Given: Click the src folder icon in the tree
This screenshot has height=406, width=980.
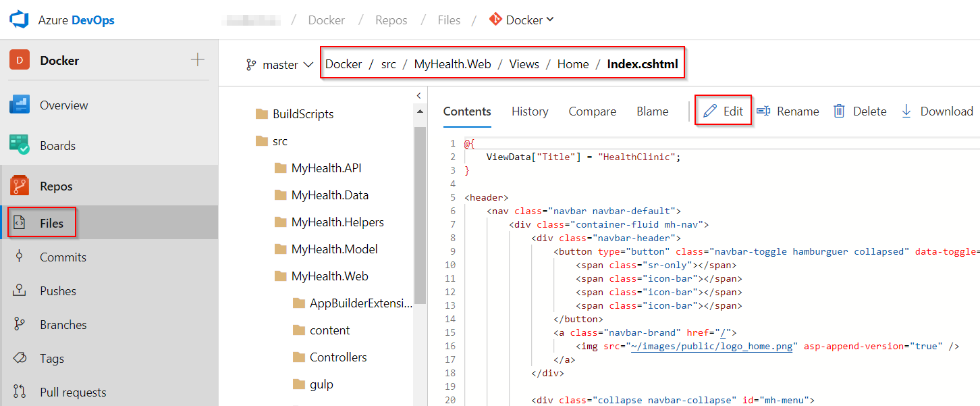Looking at the screenshot, I should tap(262, 141).
